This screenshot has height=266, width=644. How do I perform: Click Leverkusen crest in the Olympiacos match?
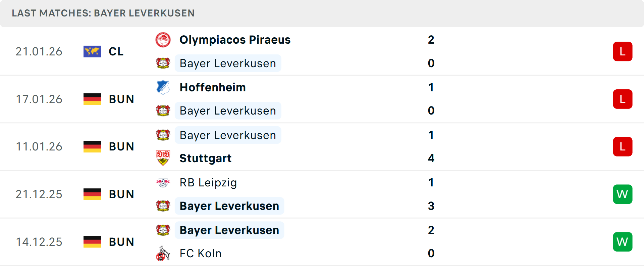pos(163,63)
